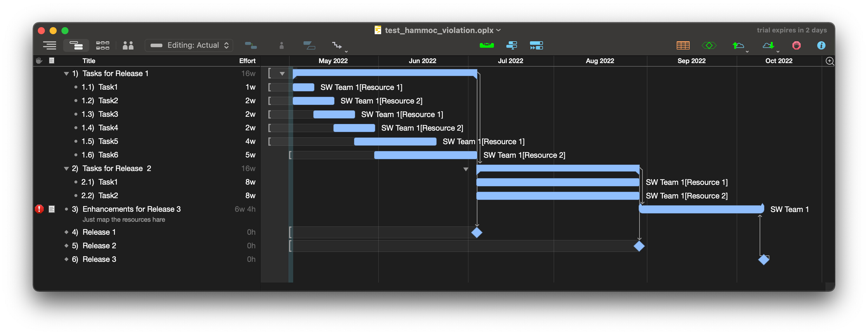
Task: Toggle note icon on Enhancements for Release 3
Action: (52, 209)
